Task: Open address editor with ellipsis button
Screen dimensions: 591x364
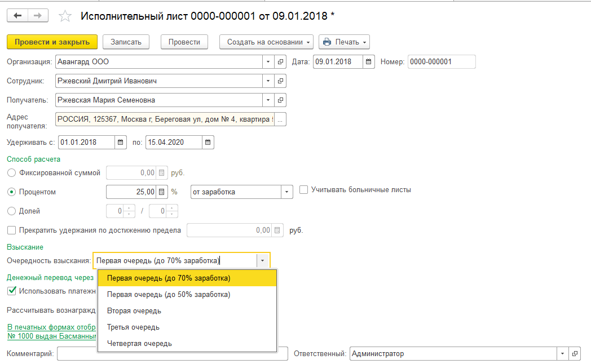Action: (x=280, y=119)
